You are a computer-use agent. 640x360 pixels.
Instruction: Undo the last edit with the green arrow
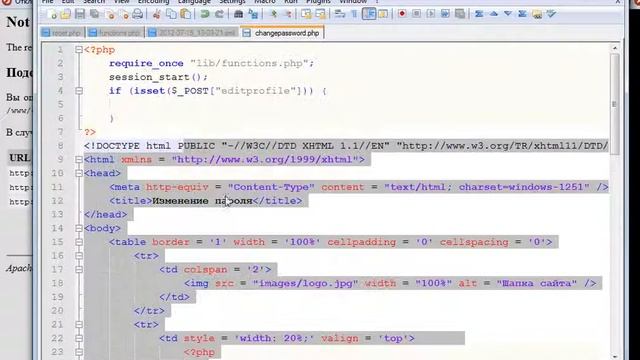click(x=205, y=14)
